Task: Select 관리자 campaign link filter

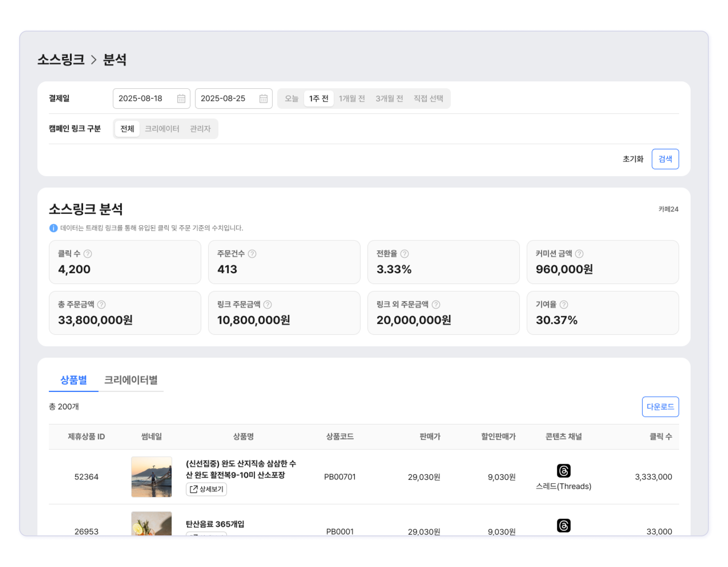Action: [200, 129]
